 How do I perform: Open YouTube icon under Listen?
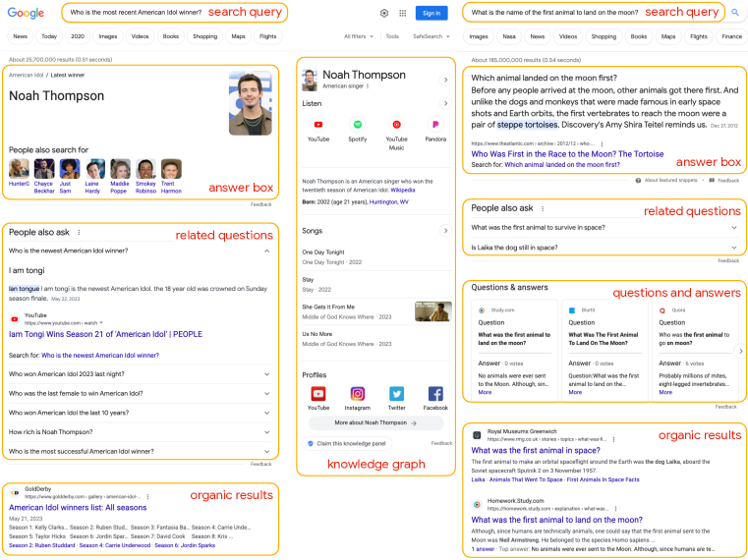click(x=318, y=125)
